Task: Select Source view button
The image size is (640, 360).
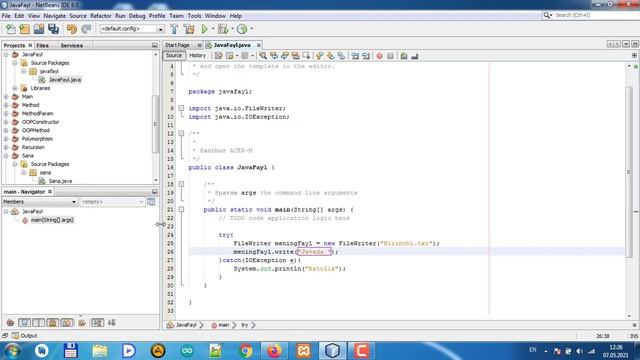Action: [x=174, y=56]
